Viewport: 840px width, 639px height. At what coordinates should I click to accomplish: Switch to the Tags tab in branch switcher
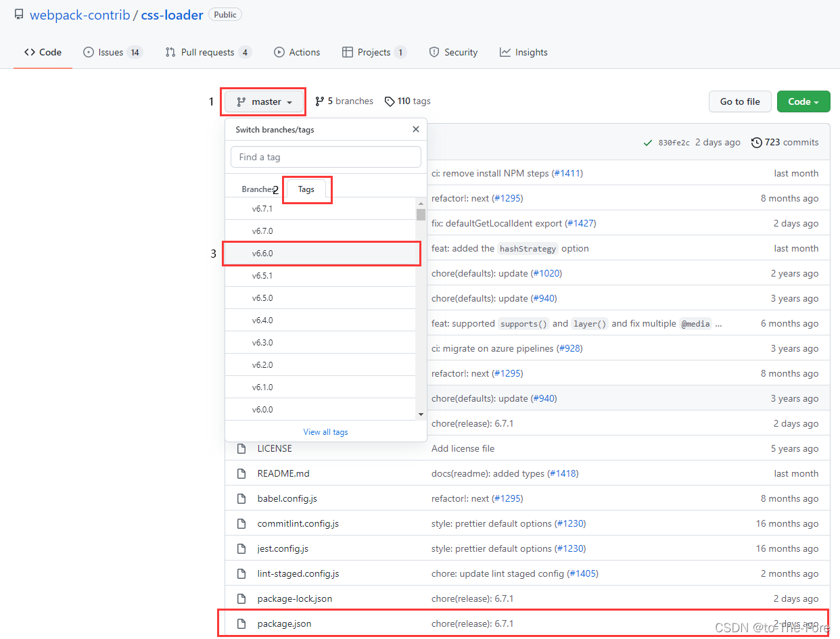point(306,189)
